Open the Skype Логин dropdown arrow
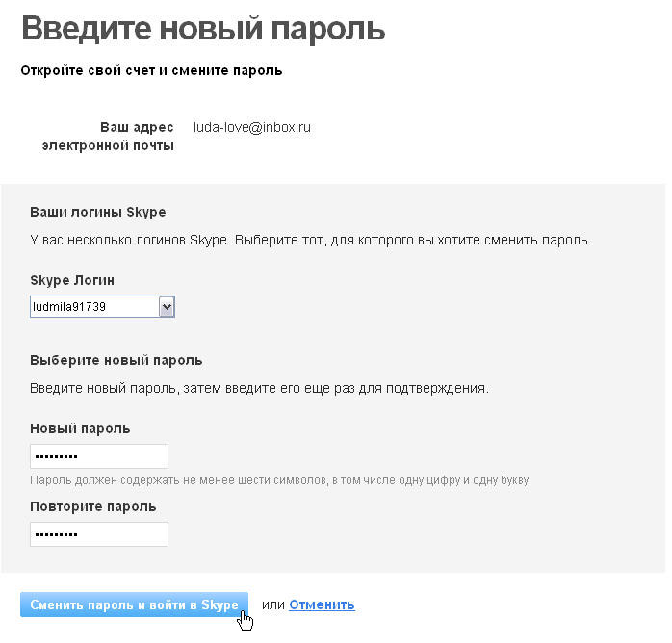The image size is (672, 643). click(x=167, y=307)
